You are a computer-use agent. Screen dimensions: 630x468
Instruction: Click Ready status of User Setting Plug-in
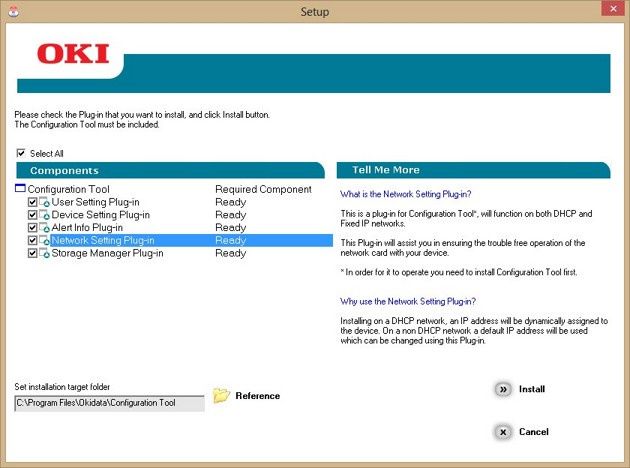[x=230, y=202]
